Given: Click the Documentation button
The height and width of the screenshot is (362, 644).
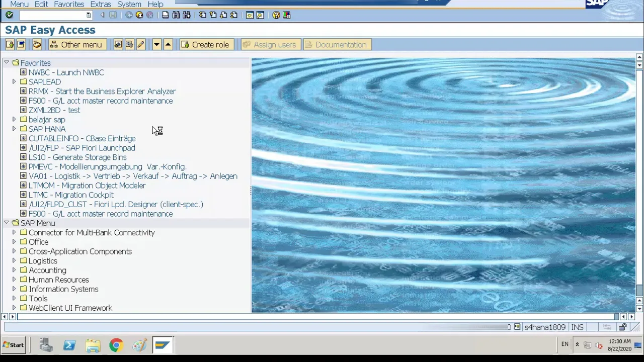Looking at the screenshot, I should 337,45.
